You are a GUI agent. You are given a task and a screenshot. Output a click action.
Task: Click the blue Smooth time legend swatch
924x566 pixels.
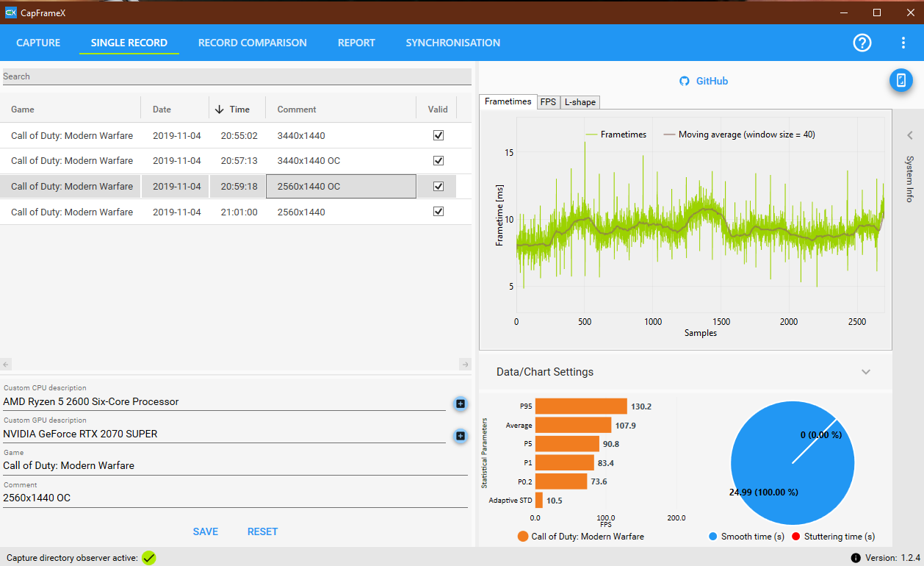click(712, 537)
